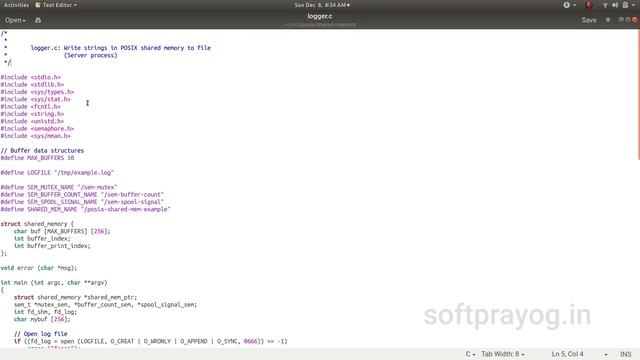Click the 'char buf [MAX_BUFFERS] [256];' line
The width and height of the screenshot is (640, 360).
62,231
